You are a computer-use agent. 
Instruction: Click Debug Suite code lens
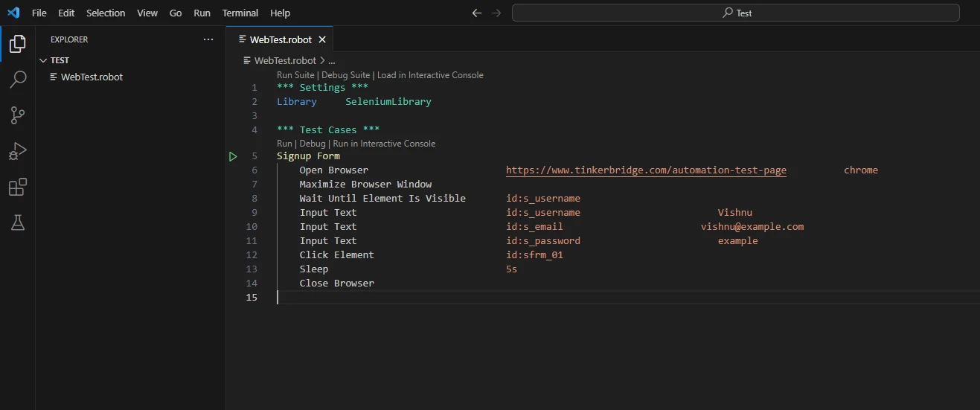pos(346,75)
